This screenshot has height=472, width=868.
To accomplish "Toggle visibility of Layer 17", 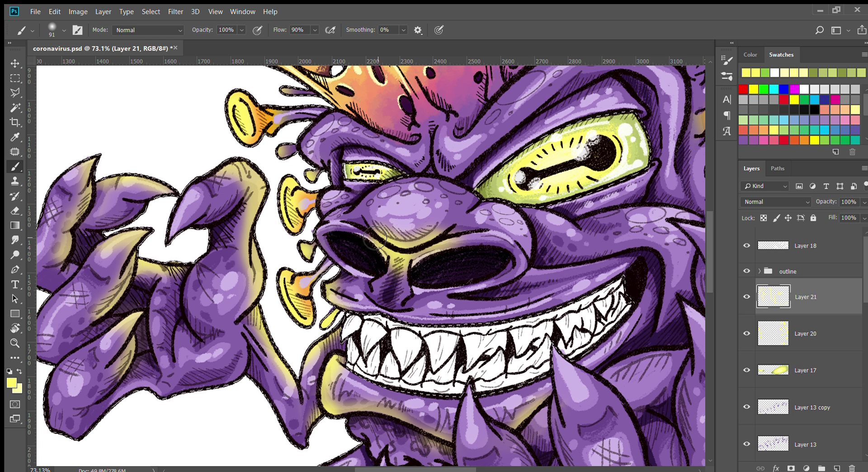I will (747, 370).
